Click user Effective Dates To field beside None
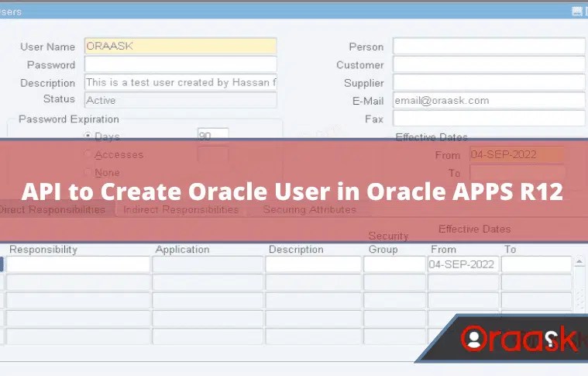This screenshot has height=376, width=588. click(518, 173)
